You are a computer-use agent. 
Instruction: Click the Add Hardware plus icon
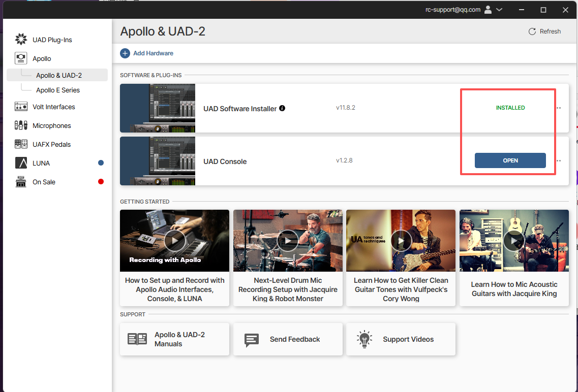point(125,53)
